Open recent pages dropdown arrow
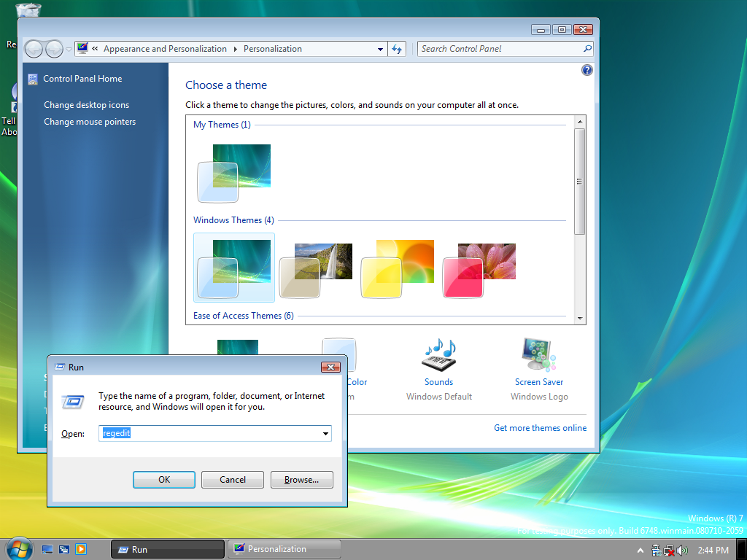 tap(69, 49)
